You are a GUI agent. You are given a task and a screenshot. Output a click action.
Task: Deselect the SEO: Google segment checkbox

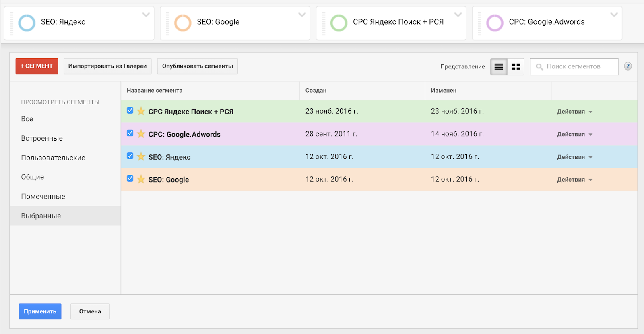click(130, 178)
